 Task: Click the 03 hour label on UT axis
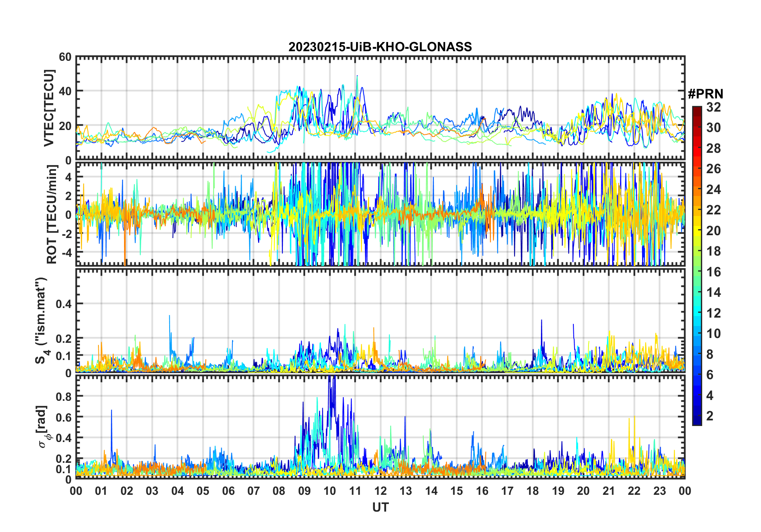click(152, 491)
